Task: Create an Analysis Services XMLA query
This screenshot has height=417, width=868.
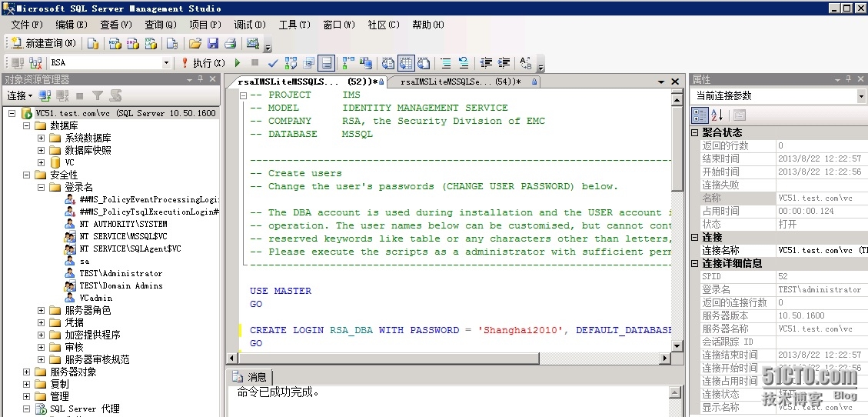Action: point(151,43)
